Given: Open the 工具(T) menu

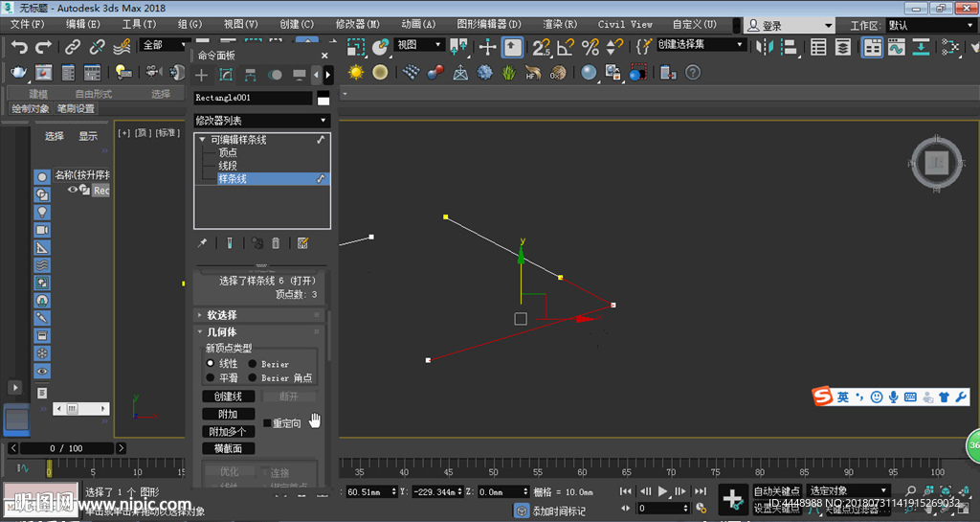Looking at the screenshot, I should pyautogui.click(x=139, y=24).
